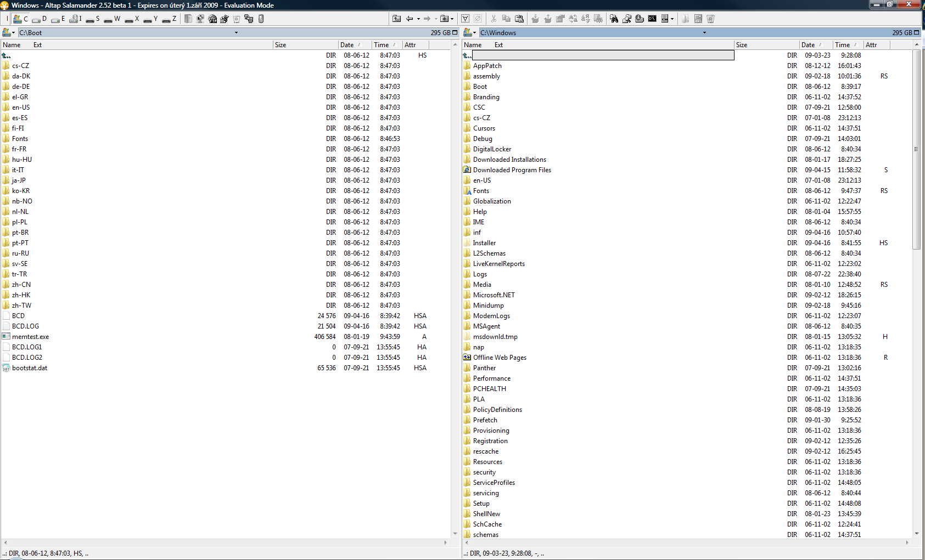The image size is (925, 560).
Task: Open Find Files binoculars icon
Action: [x=614, y=19]
